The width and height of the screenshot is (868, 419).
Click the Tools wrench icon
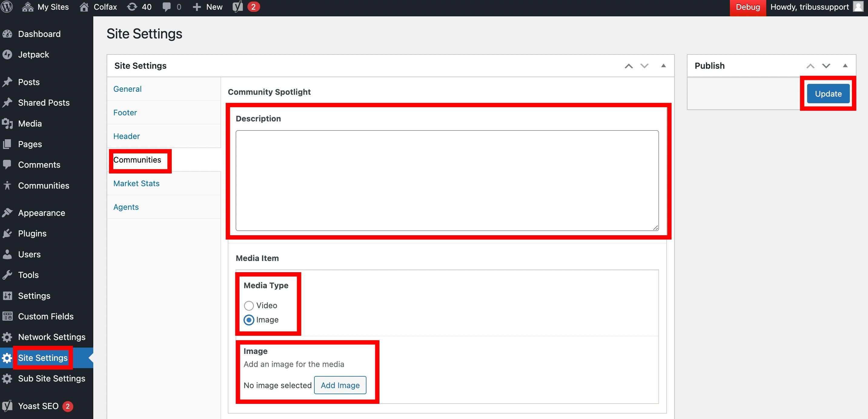[x=7, y=275]
